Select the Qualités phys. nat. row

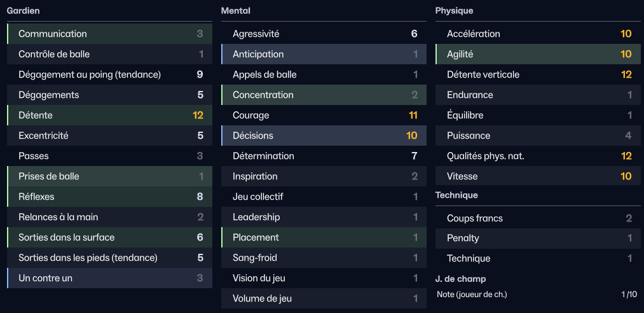pos(538,156)
